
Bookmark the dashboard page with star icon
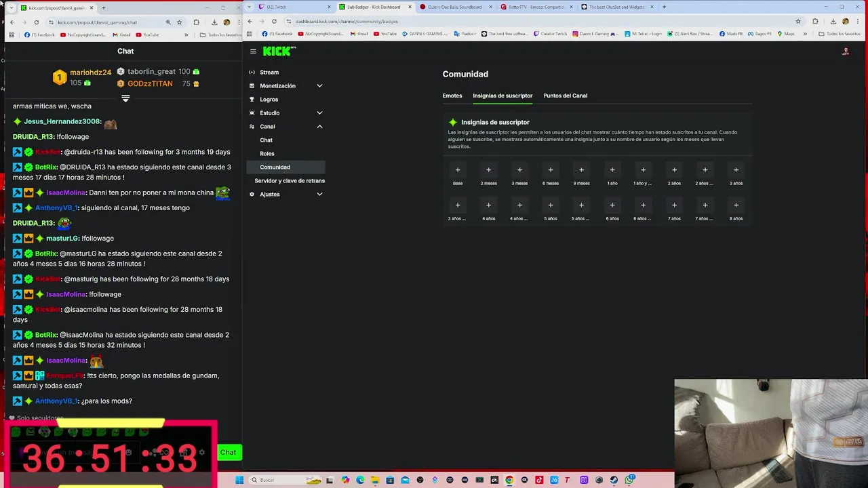tap(797, 21)
